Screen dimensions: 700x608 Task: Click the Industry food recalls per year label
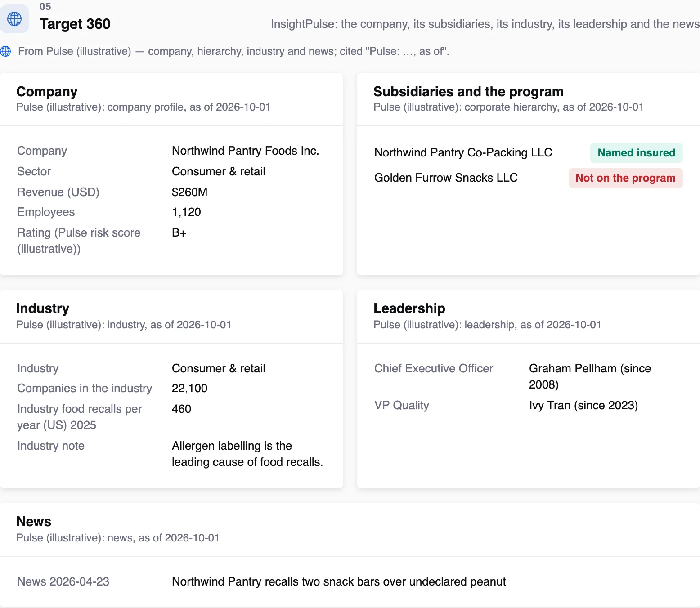click(x=79, y=417)
